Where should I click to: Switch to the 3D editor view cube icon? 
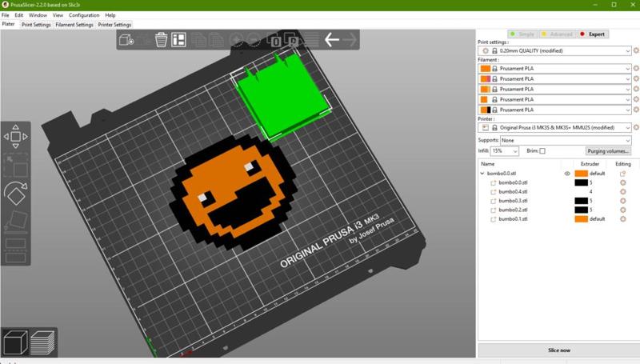15,342
